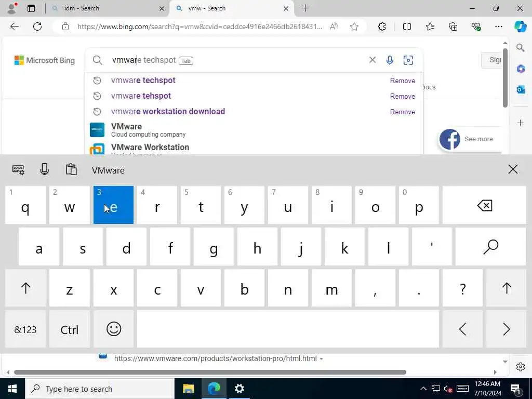This screenshot has height=399, width=532.
Task: Clear the Bing search box
Action: 372,60
